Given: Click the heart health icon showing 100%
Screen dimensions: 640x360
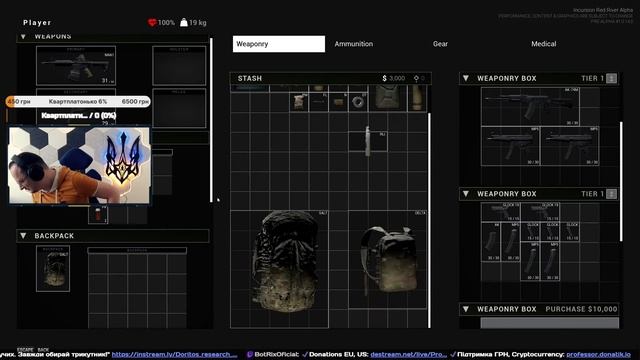Looking at the screenshot, I should coord(152,22).
